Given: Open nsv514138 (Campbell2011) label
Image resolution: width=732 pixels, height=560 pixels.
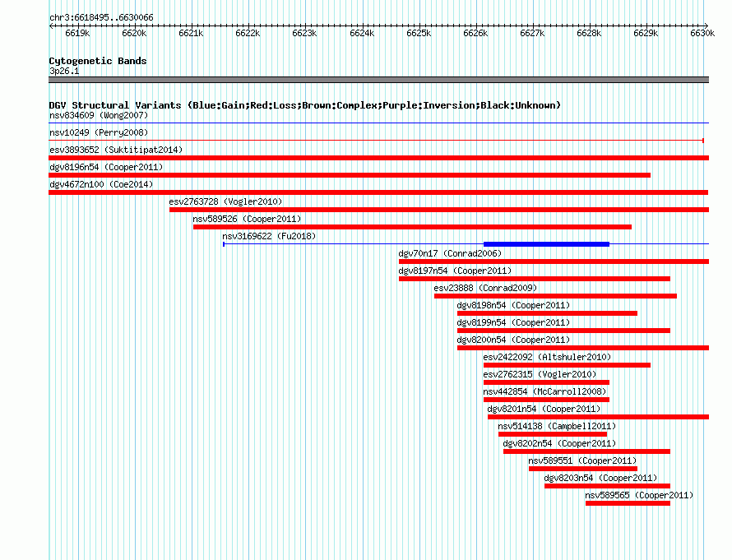Looking at the screenshot, I should click(x=557, y=426).
